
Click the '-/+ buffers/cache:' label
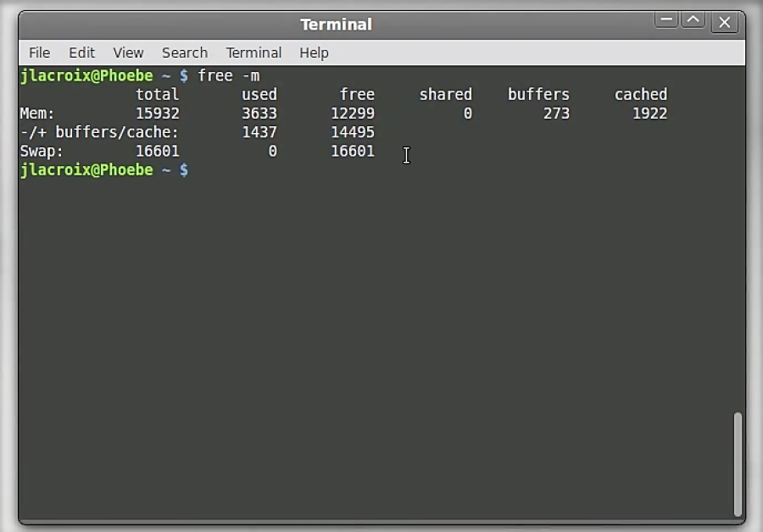100,132
